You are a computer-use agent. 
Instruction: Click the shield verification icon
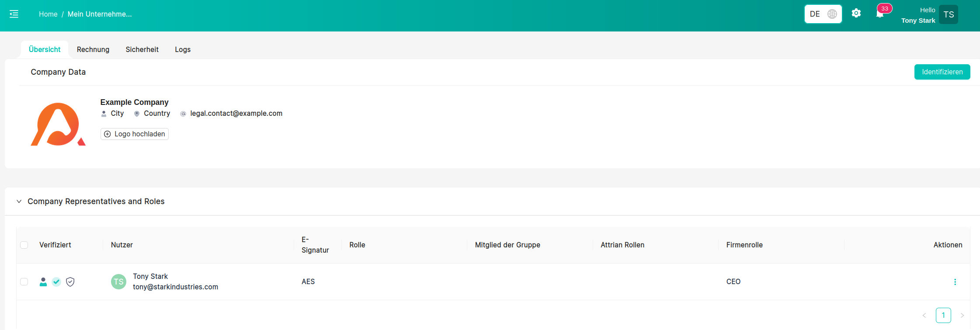pos(70,282)
